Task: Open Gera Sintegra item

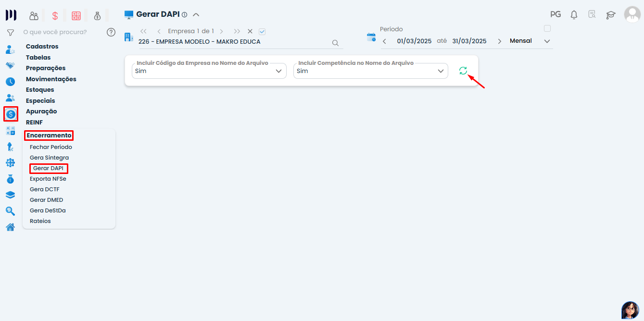Action: 49,158
